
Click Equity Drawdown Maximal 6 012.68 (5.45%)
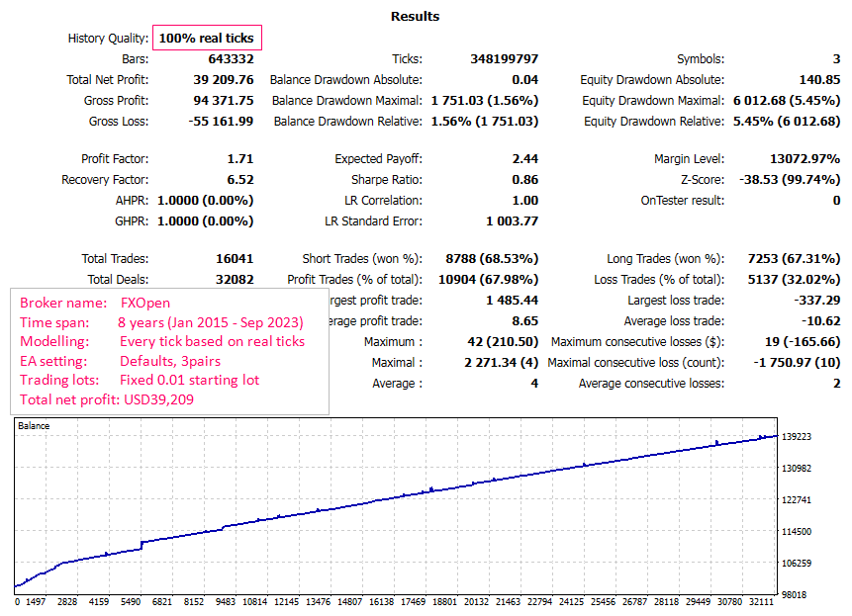tap(787, 101)
